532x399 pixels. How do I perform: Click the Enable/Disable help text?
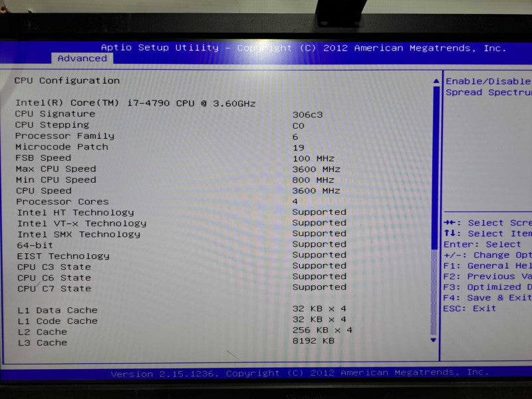488,81
